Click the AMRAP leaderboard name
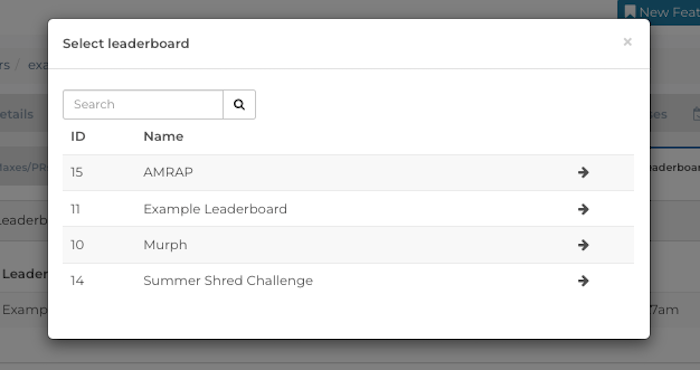Screen dimensions: 700x370 click(168, 172)
